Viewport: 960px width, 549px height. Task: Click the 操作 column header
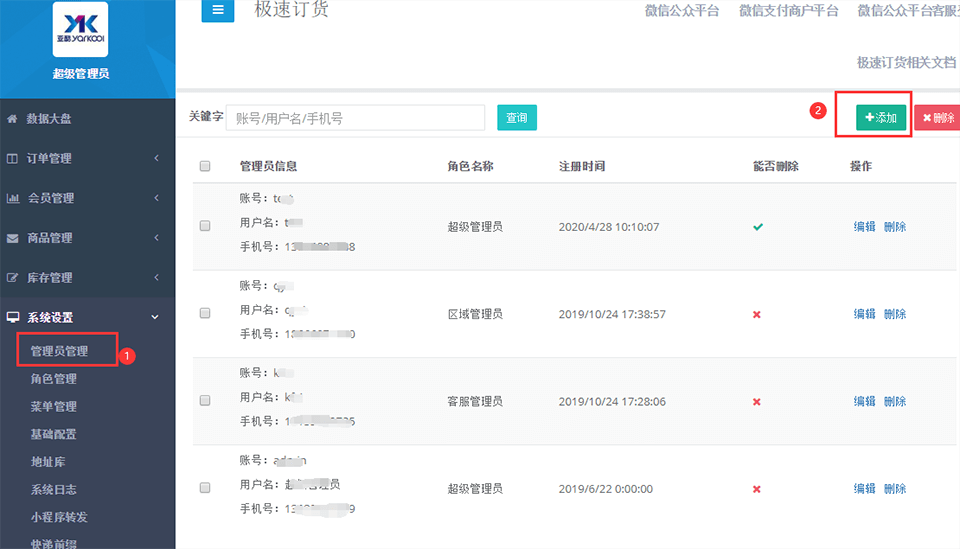(861, 166)
